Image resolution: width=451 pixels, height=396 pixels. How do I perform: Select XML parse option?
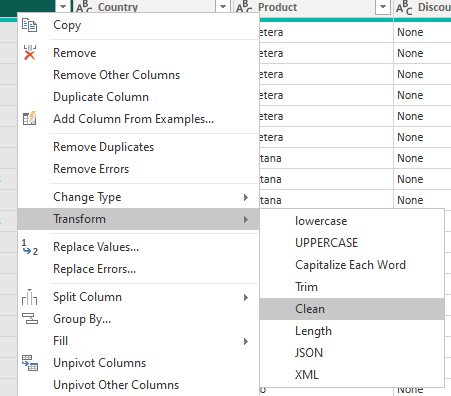[x=352, y=375]
